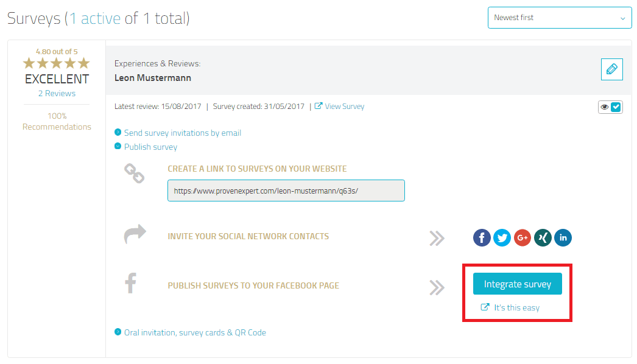Screen dimensions: 637x364
Task: Click the chain link icon
Action: tap(134, 174)
